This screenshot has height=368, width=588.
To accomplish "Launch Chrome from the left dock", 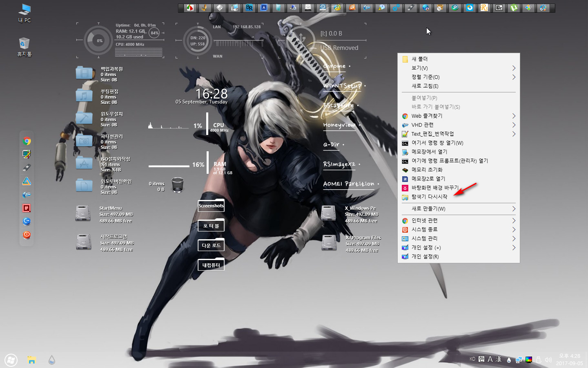I will tap(27, 141).
